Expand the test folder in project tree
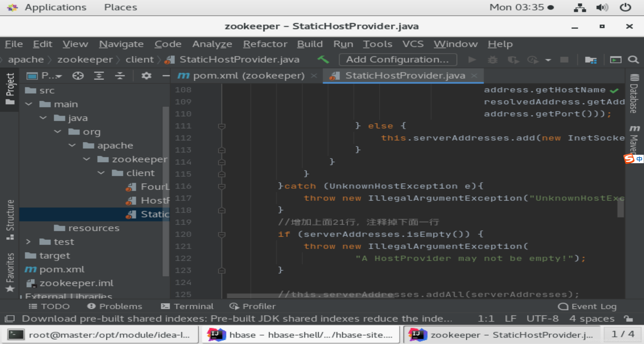 (28, 242)
